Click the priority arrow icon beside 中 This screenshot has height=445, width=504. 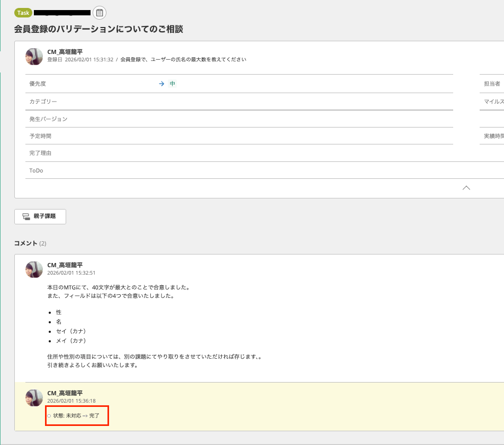(x=161, y=84)
